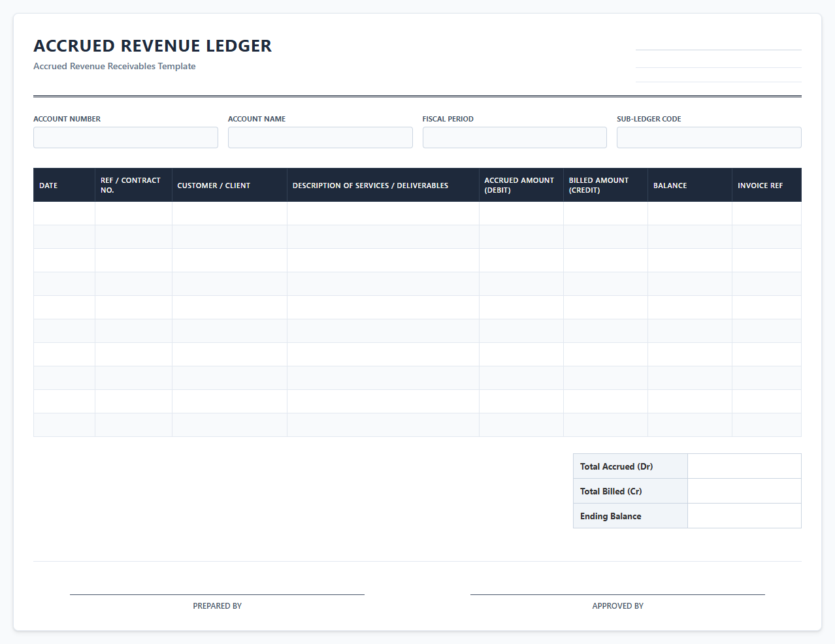The image size is (835, 644).
Task: Click the PREPARED BY label text
Action: pyautogui.click(x=217, y=606)
